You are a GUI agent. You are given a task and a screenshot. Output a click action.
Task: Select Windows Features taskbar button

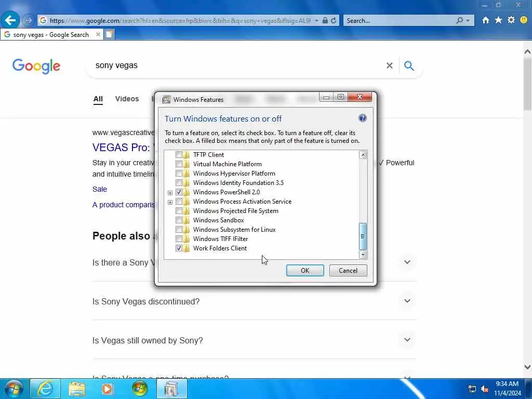171,389
